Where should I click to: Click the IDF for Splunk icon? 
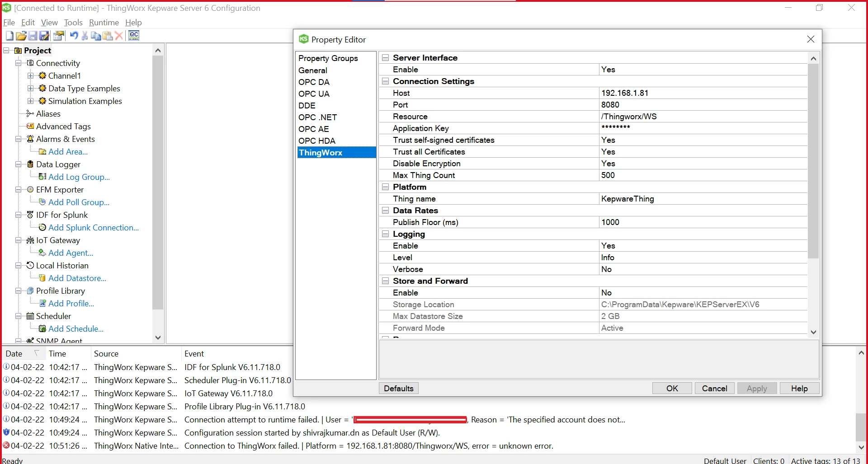30,215
